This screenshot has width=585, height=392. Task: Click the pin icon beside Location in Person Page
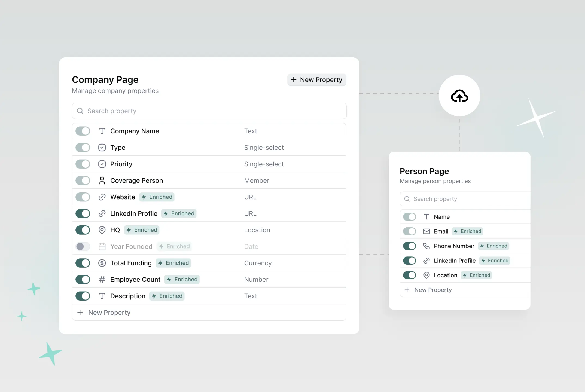pyautogui.click(x=426, y=275)
